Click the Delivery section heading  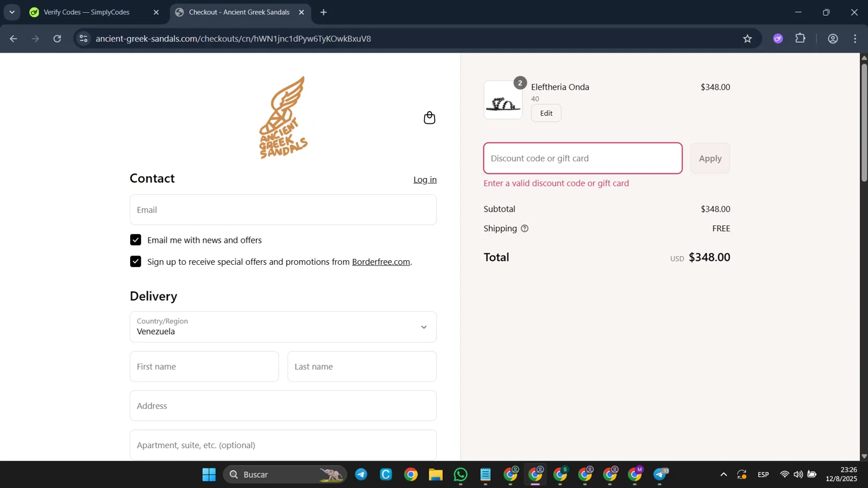[x=153, y=296]
